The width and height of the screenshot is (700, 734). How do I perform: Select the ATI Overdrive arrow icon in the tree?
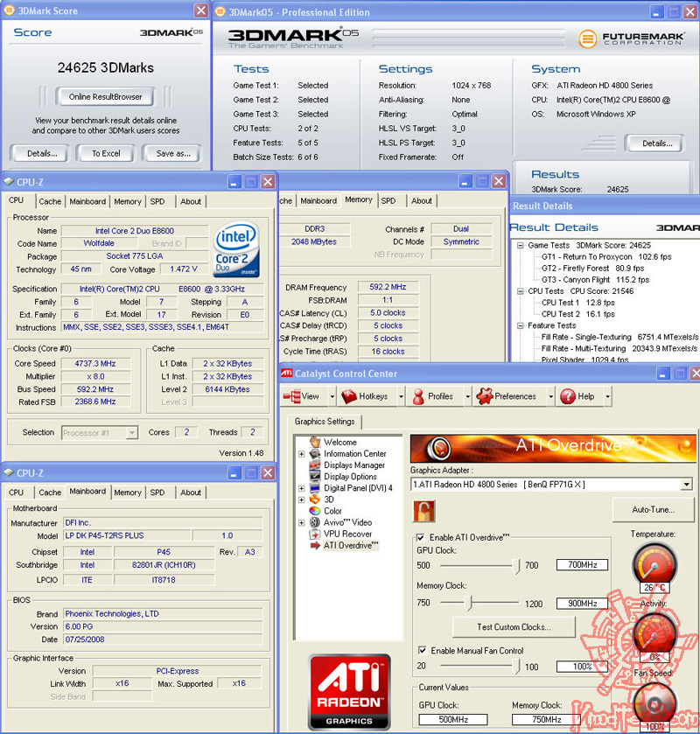tap(315, 545)
